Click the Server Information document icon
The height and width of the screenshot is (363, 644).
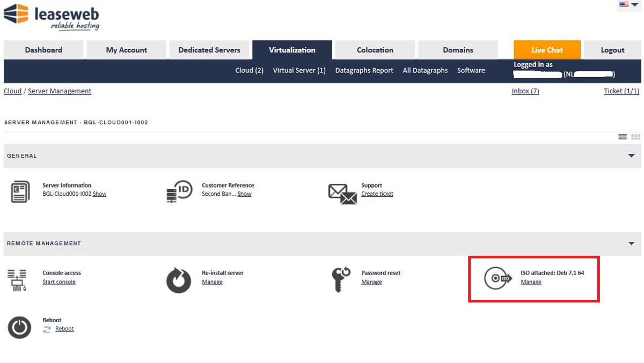pos(20,192)
